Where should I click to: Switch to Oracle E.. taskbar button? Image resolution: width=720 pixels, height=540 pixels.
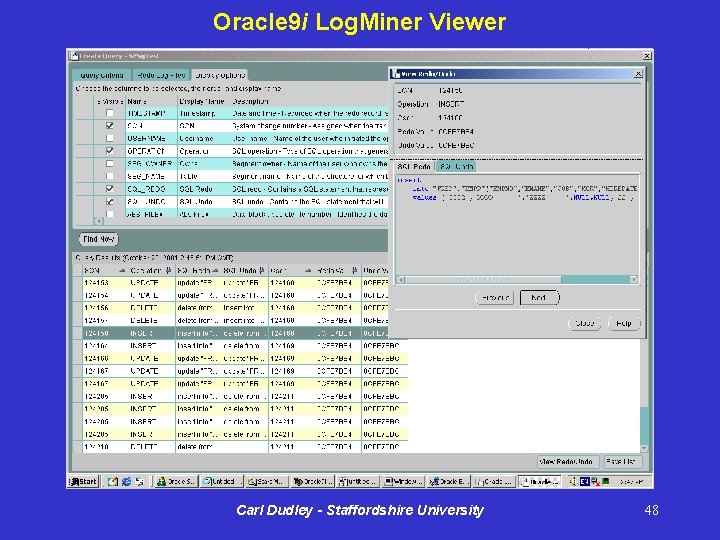tap(450, 481)
